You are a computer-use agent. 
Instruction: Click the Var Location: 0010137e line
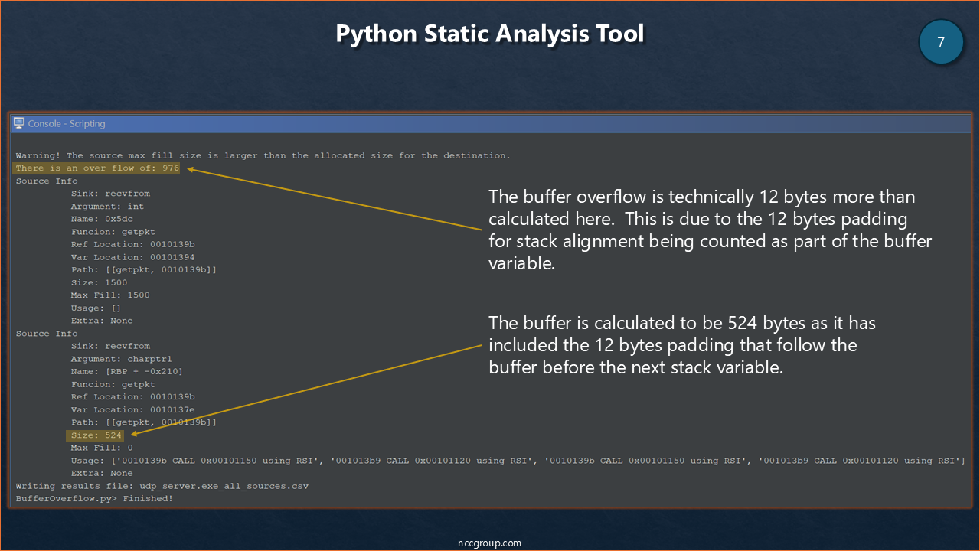[132, 410]
